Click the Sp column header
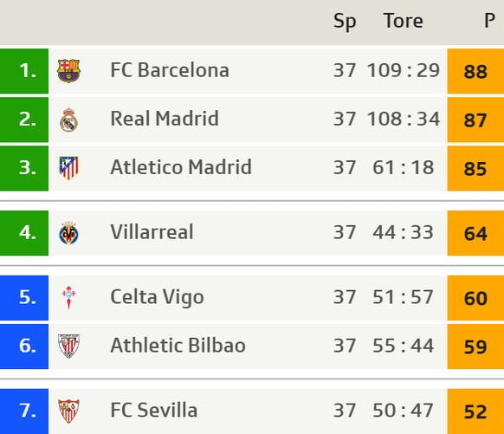 tap(345, 23)
